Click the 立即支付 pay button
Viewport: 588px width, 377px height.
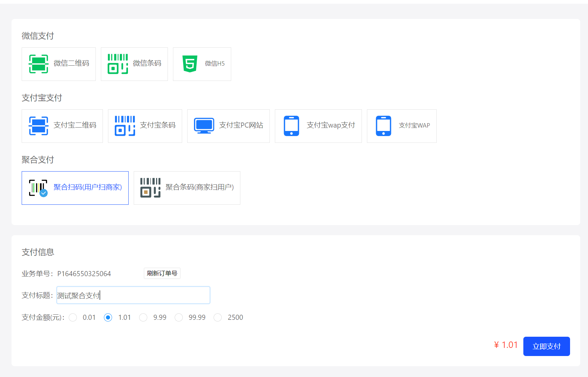[x=546, y=346]
